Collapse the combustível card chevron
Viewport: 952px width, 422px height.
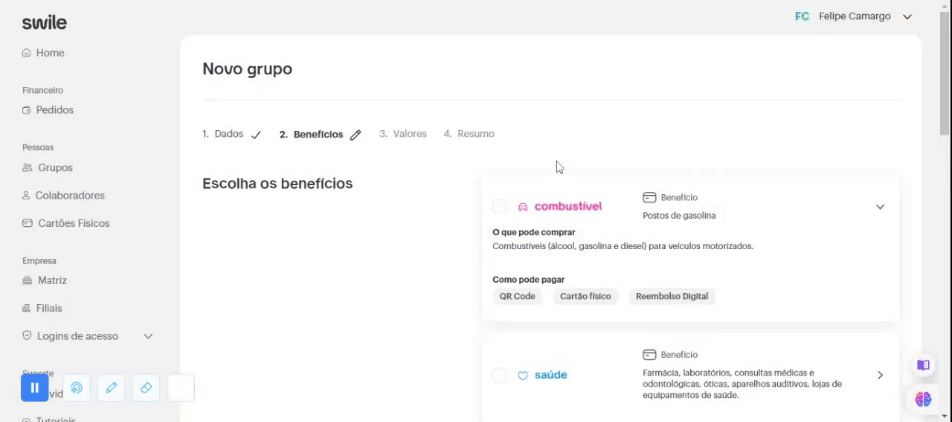(880, 207)
